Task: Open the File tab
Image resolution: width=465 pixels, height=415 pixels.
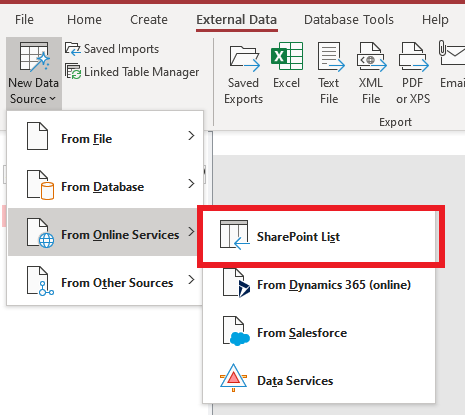Action: 24,20
